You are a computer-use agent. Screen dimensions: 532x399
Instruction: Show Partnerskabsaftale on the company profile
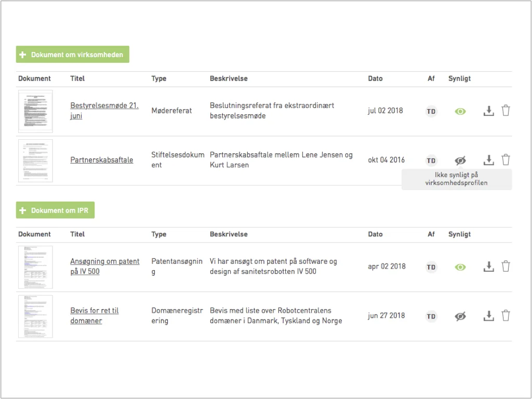tap(460, 161)
